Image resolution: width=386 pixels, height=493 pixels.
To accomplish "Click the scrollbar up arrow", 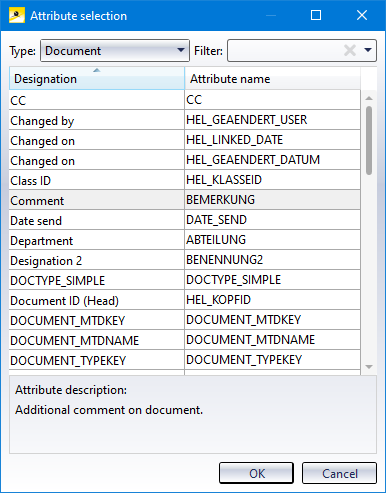I will [369, 98].
